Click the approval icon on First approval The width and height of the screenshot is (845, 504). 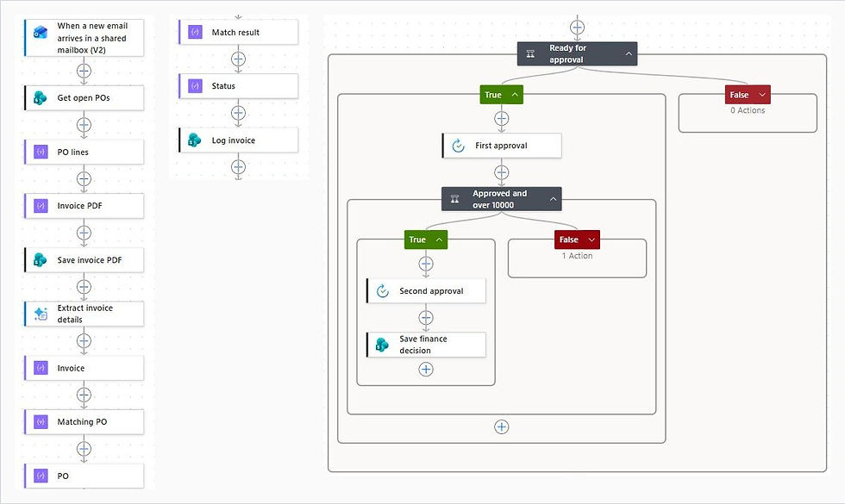[x=458, y=146]
